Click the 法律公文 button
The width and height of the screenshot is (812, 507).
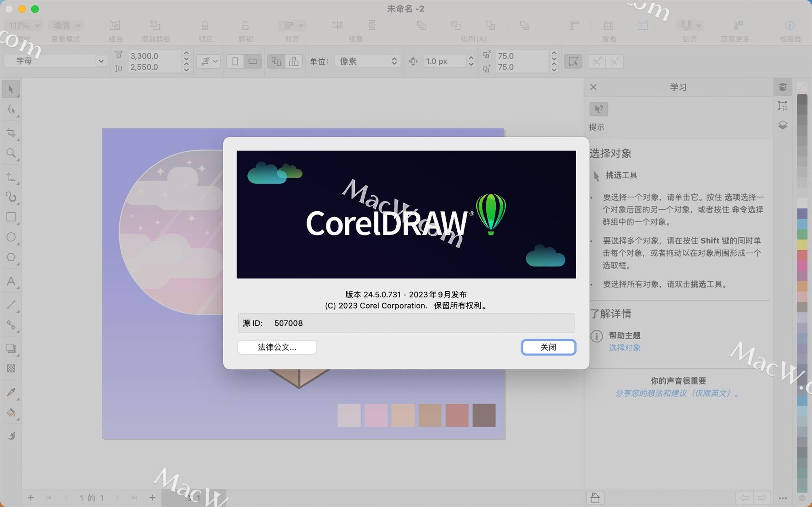click(x=277, y=347)
